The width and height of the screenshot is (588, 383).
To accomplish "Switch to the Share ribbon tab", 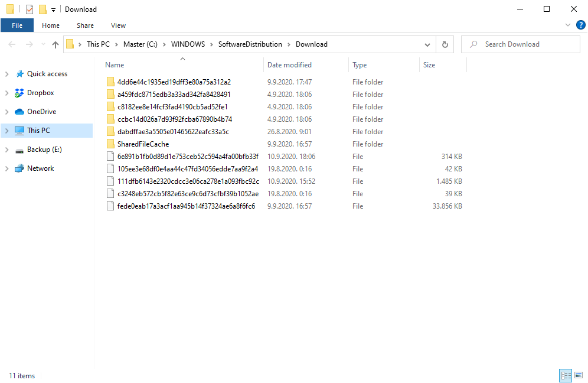I will [85, 25].
